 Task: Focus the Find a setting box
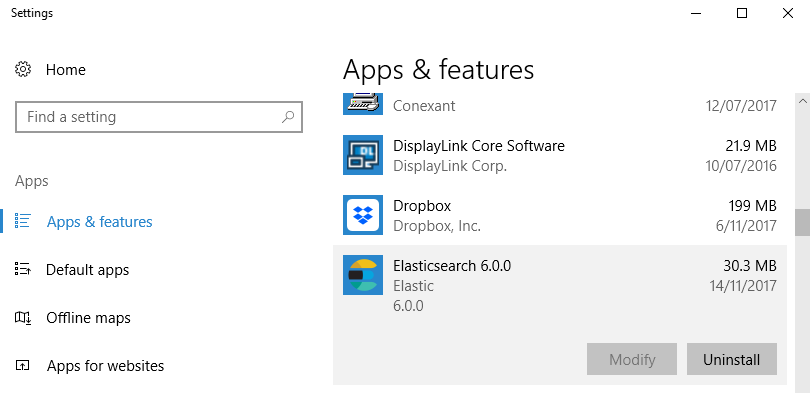tap(159, 117)
